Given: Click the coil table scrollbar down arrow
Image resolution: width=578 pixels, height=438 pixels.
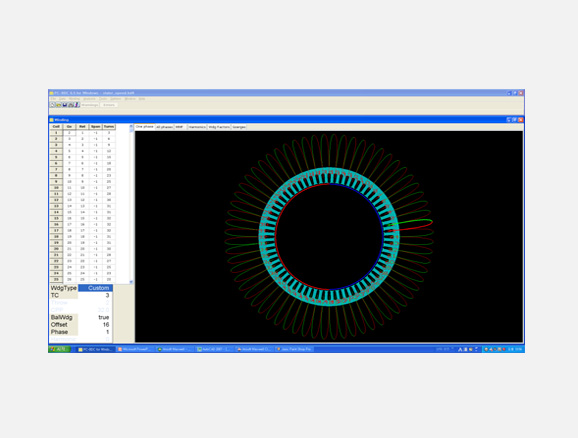Looking at the screenshot, I should coord(131,282).
